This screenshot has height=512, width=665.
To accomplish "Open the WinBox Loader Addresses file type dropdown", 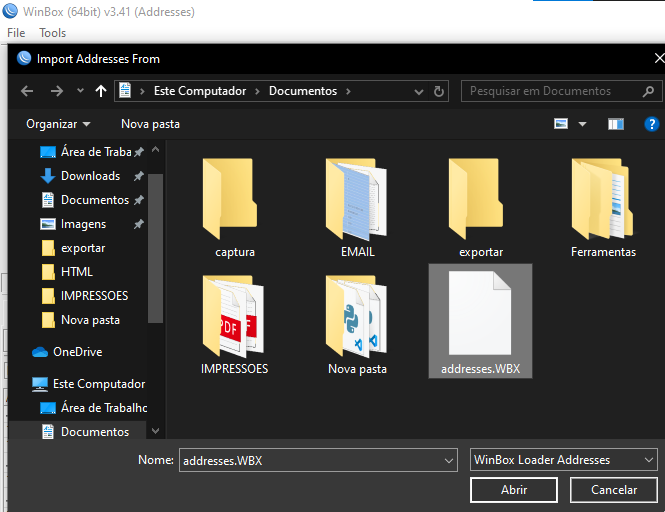I will [564, 460].
